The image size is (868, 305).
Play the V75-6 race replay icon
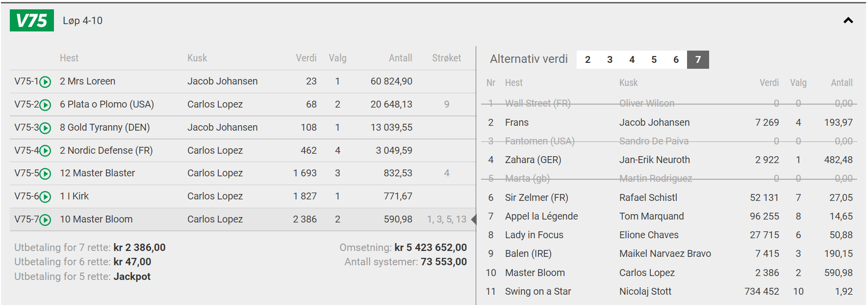click(x=45, y=197)
